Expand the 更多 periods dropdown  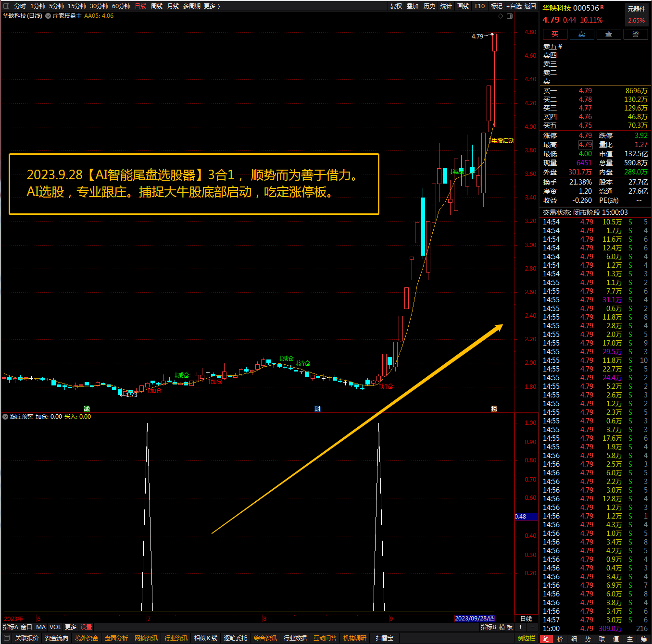click(212, 6)
